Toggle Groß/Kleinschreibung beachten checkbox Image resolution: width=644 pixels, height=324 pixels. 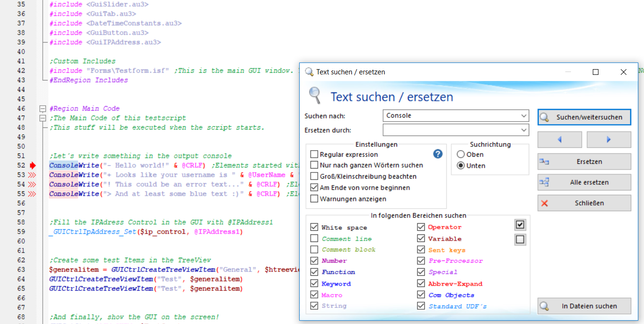coord(314,176)
